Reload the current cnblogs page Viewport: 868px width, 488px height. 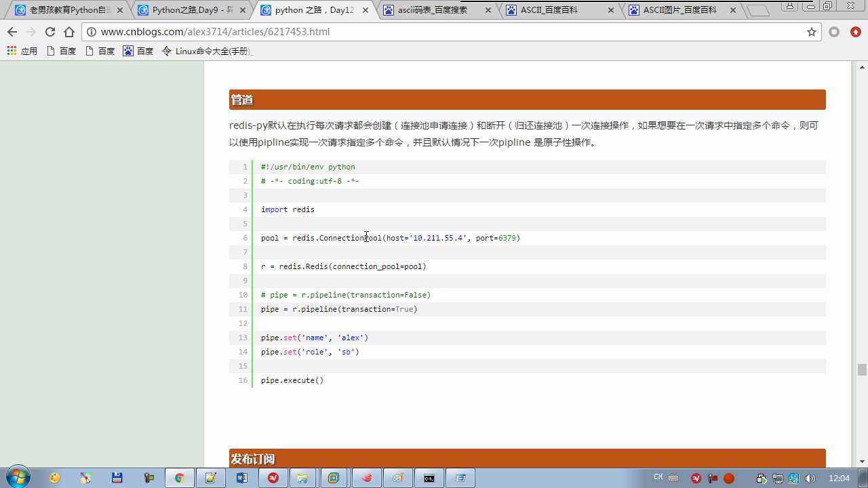pyautogui.click(x=50, y=32)
